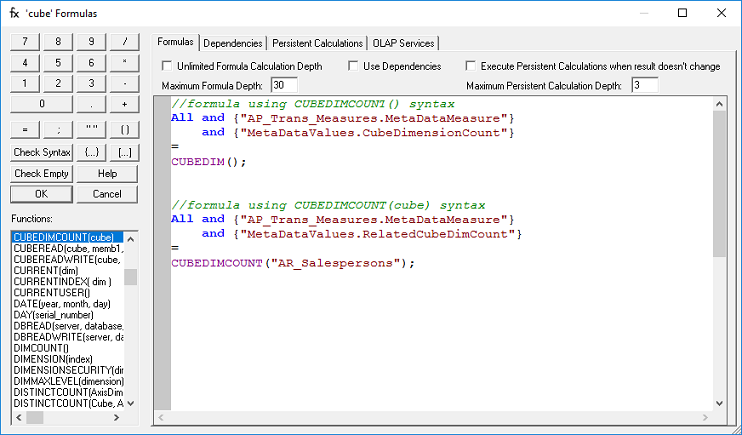Click the square brackets [...] button
This screenshot has width=742, height=435.
(x=124, y=152)
